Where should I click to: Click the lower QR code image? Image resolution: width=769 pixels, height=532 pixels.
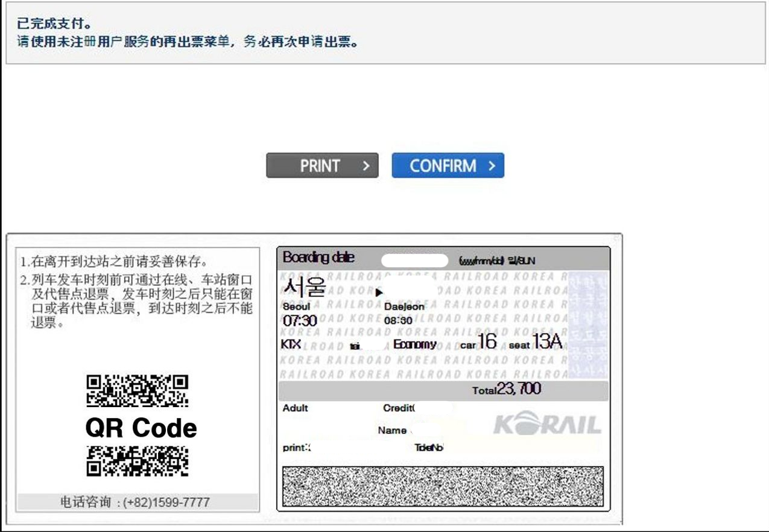pos(138,461)
